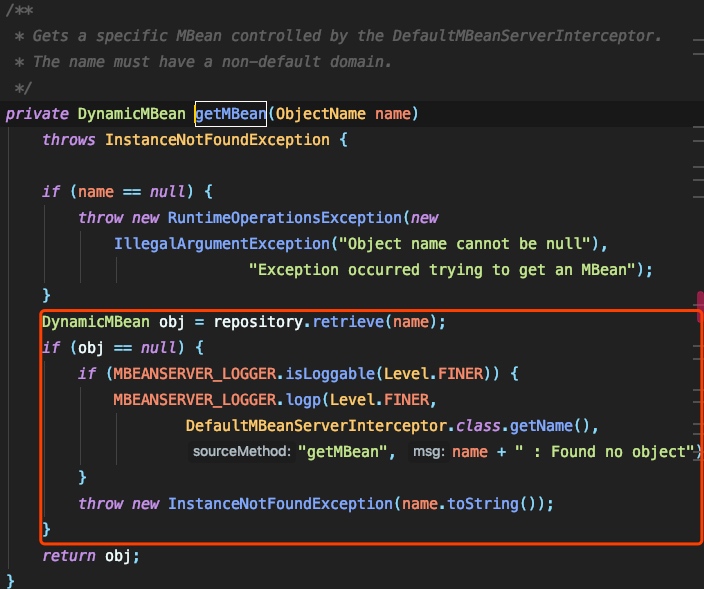704x589 pixels.
Task: Click the 'class' keyword after DefaultMBeanServerInterceptor
Action: (x=478, y=426)
